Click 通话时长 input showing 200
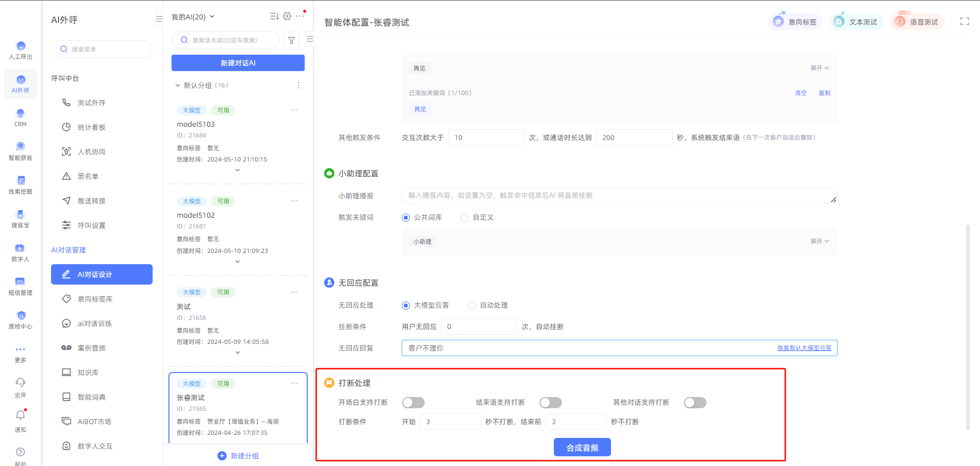Screen dimensions: 980x466 (x=634, y=137)
